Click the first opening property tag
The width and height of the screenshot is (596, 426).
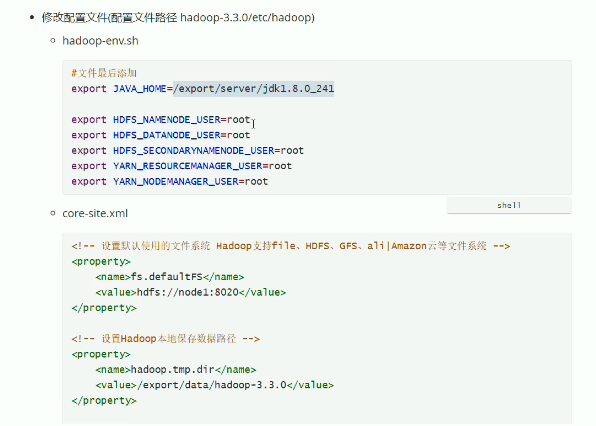[101, 261]
